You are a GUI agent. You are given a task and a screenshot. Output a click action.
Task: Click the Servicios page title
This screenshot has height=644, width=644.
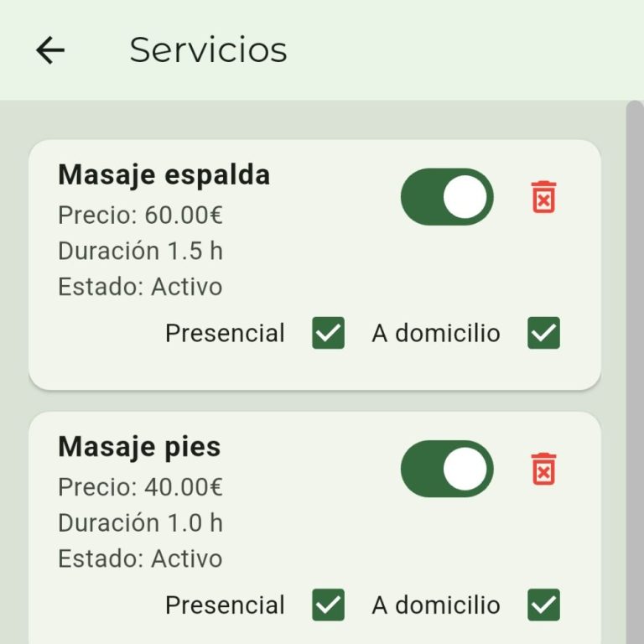pos(208,50)
